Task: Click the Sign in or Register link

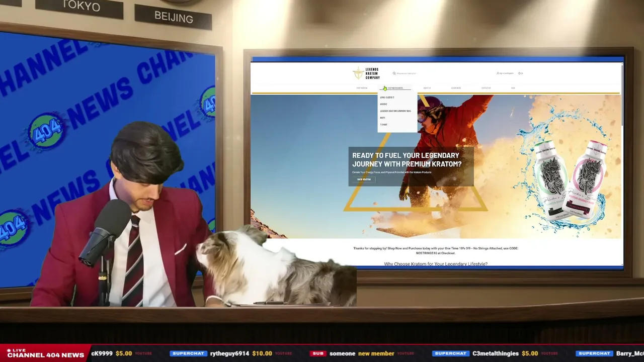Action: 506,73
